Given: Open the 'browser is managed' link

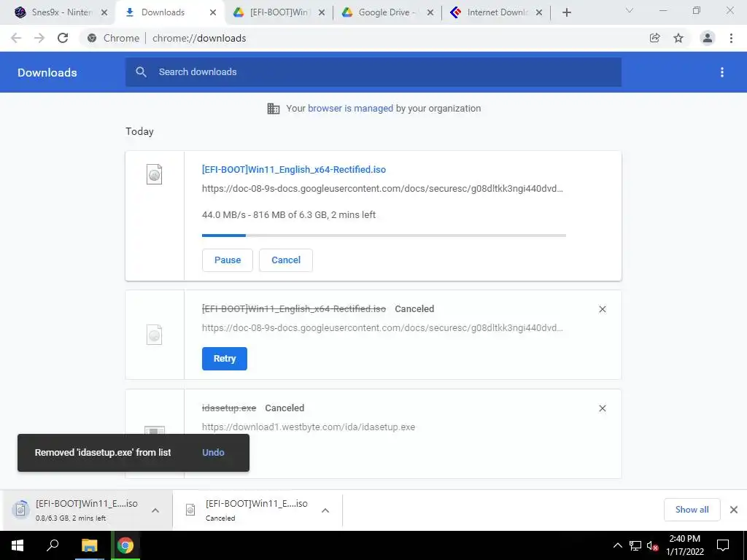Looking at the screenshot, I should (x=351, y=109).
